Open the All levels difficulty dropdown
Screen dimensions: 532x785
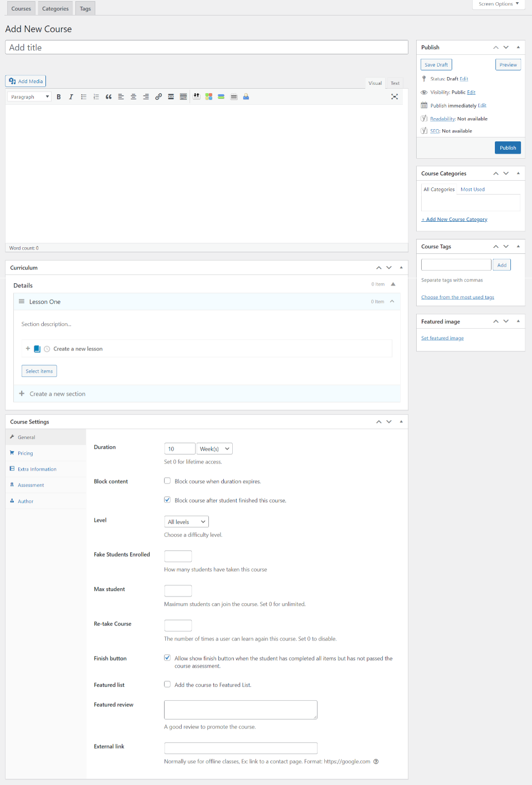coord(186,522)
